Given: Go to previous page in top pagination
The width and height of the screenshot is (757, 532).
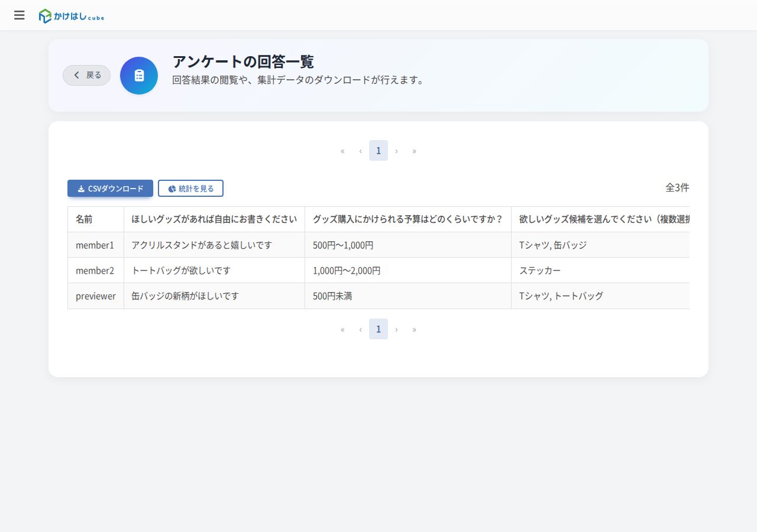Looking at the screenshot, I should pos(360,151).
